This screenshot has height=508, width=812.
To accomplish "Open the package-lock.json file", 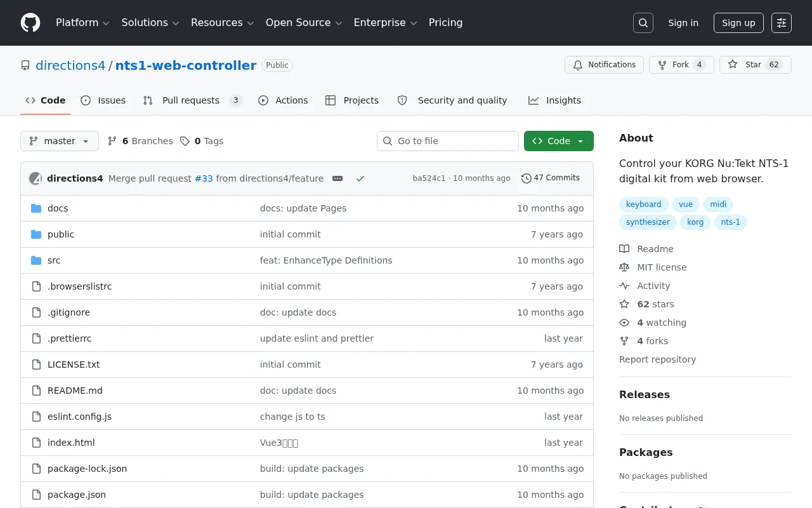I will pos(87,469).
